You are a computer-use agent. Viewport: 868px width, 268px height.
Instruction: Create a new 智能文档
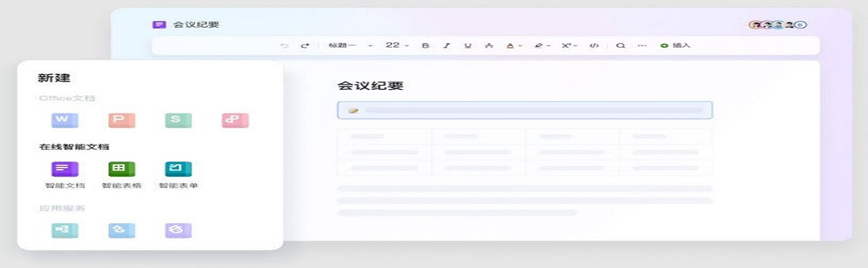coord(64,169)
